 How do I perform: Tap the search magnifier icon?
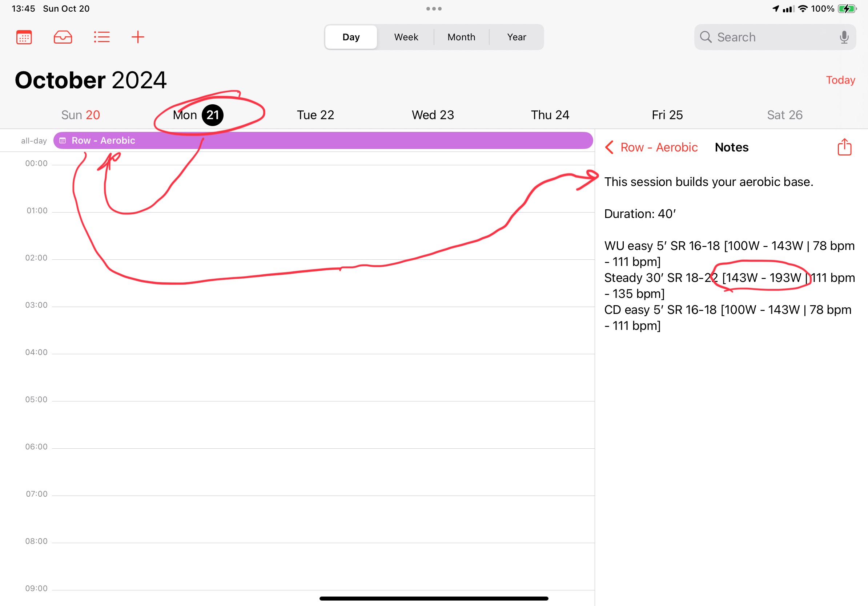click(706, 37)
